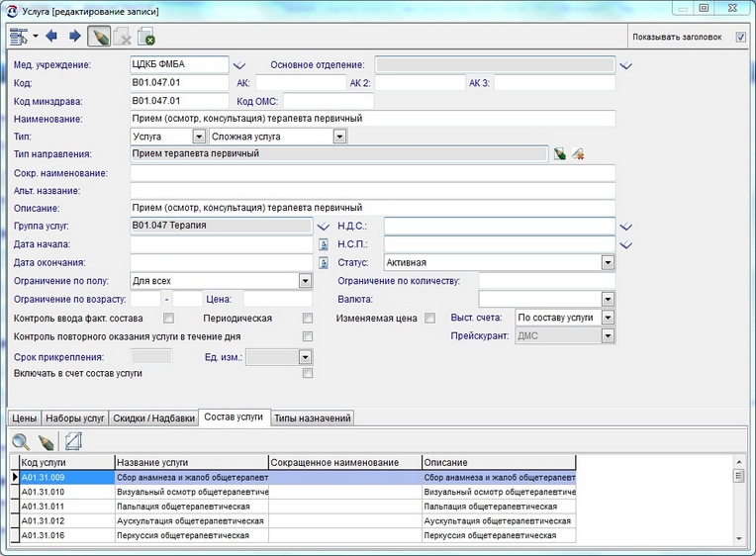Click the Сокр. наименование input field

tap(373, 173)
